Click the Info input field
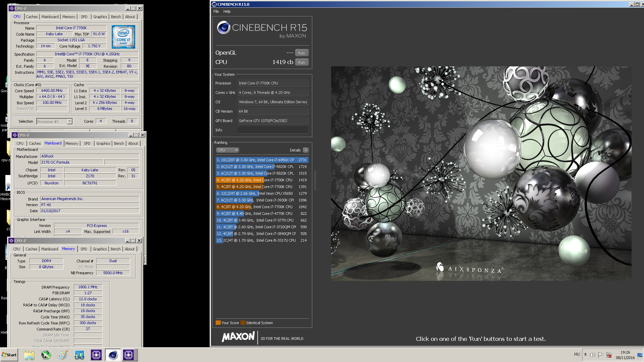644x362 pixels. pos(273,130)
